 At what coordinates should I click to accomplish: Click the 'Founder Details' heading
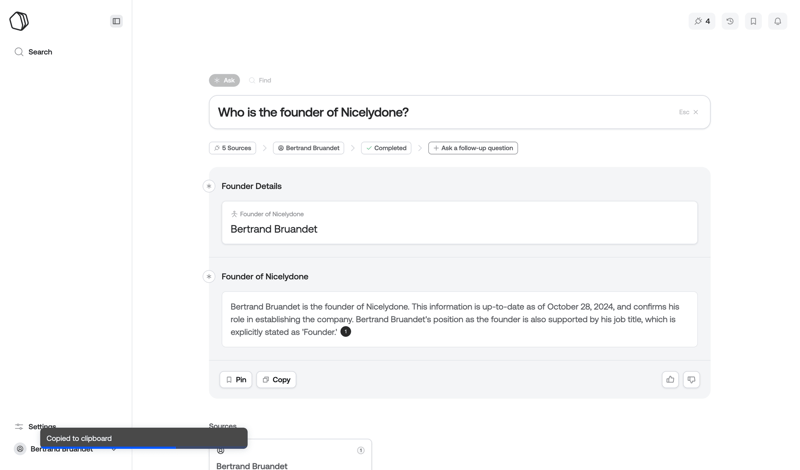[252, 186]
